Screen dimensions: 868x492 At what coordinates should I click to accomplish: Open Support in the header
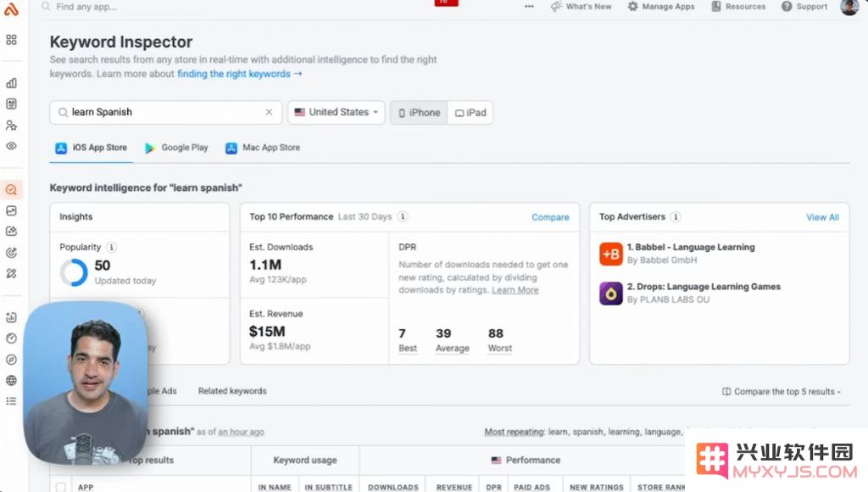click(x=804, y=7)
